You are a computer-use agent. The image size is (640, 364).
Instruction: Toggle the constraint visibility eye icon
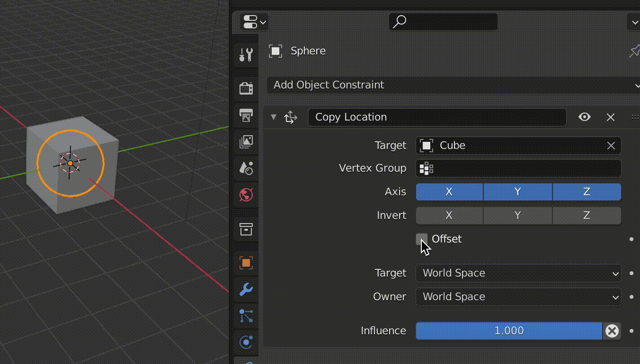tap(584, 117)
